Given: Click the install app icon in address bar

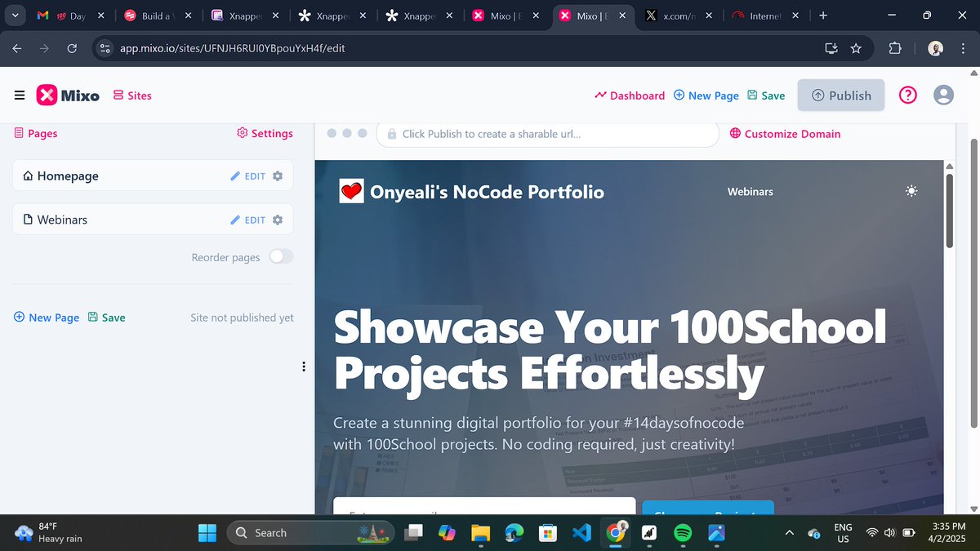Looking at the screenshot, I should (x=831, y=48).
